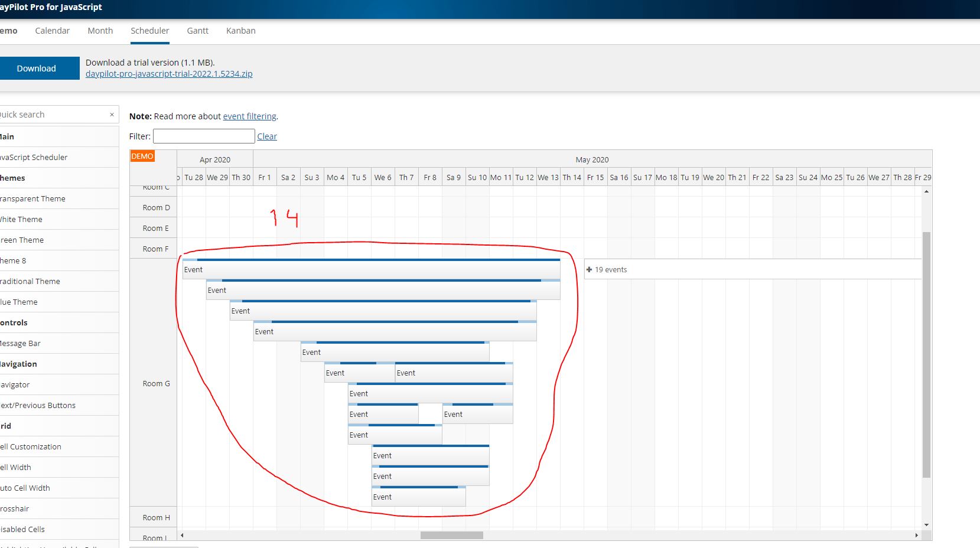Go to the Kanban tab
Viewport: 980px width, 548px height.
point(240,31)
